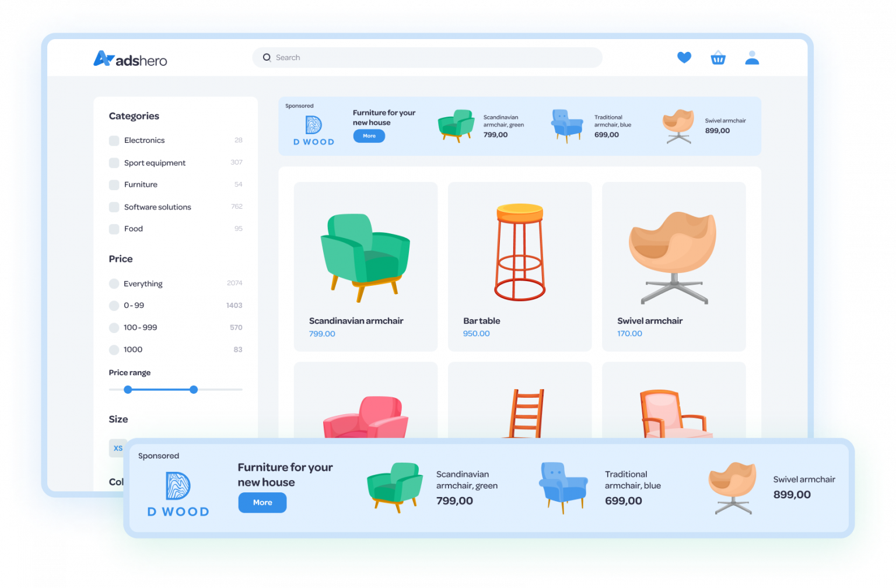The width and height of the screenshot is (896, 588).
Task: Select the Everything price radio button
Action: (x=114, y=283)
